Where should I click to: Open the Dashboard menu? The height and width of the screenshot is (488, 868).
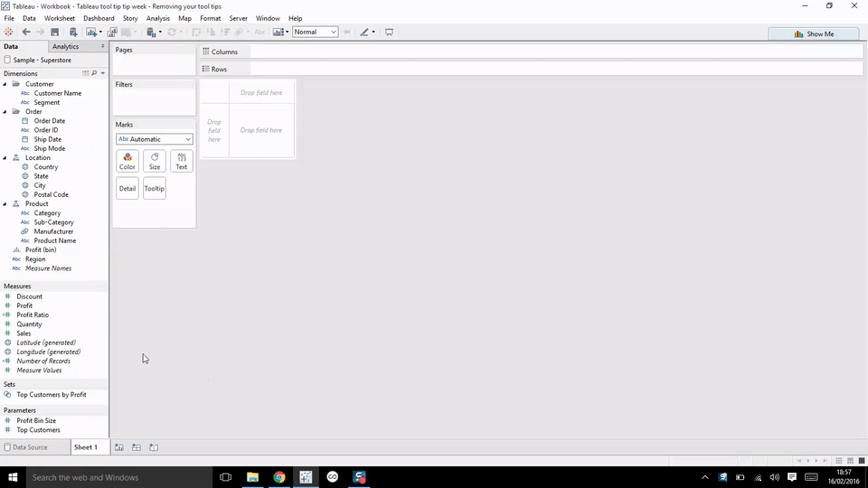click(99, 18)
